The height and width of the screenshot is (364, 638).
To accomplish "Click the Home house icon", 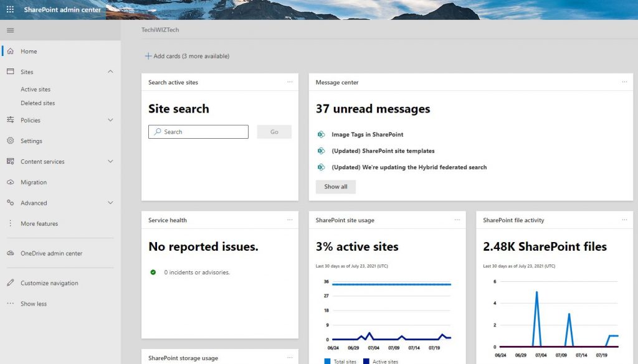I will (x=11, y=51).
